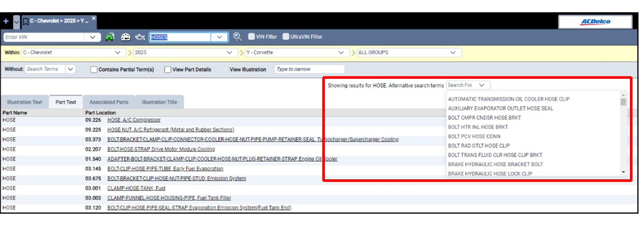
Task: Click the magnifying glass search icon
Action: point(237,37)
